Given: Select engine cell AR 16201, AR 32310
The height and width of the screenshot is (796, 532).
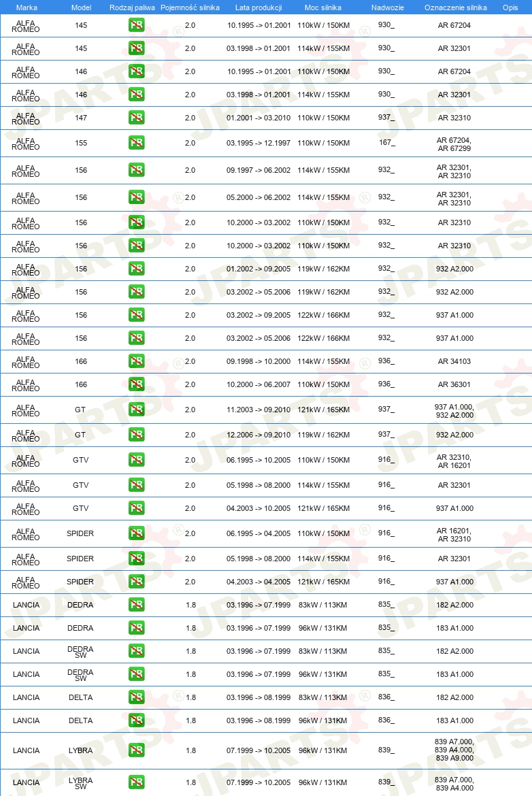Looking at the screenshot, I should [x=454, y=535].
